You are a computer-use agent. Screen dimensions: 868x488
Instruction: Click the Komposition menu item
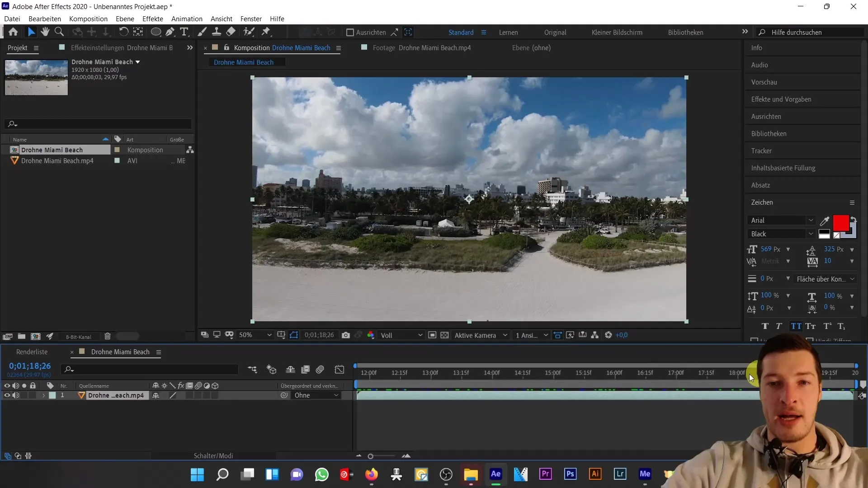88,19
